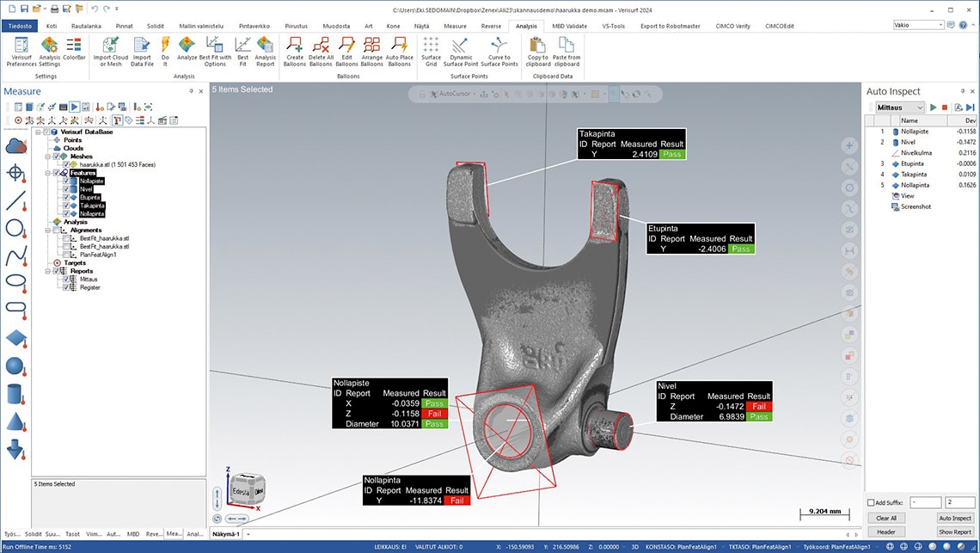Open Analysis Settings
The image size is (980, 553).
tap(49, 52)
